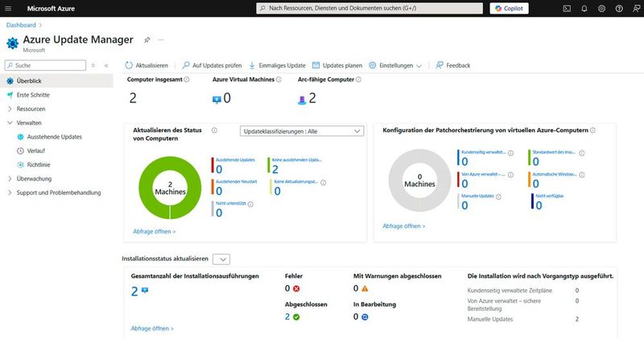This screenshot has width=644, height=339.
Task: Click Gesamtanzahl der Installationsausführungen value 2
Action: 134,291
